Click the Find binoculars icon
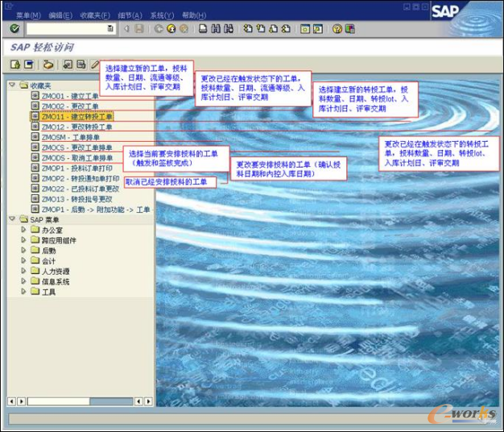The width and height of the screenshot is (504, 432). click(x=216, y=29)
